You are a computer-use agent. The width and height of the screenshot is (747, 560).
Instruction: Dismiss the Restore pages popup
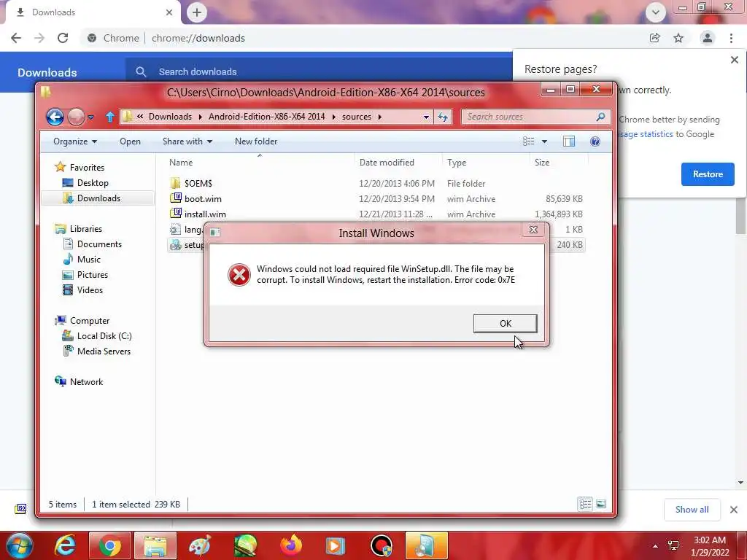pyautogui.click(x=734, y=60)
